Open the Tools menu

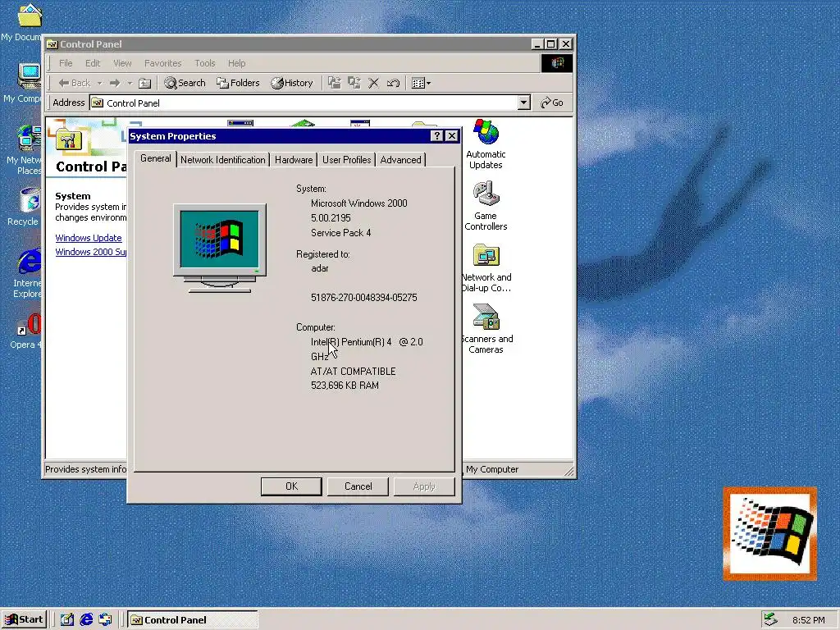point(204,63)
